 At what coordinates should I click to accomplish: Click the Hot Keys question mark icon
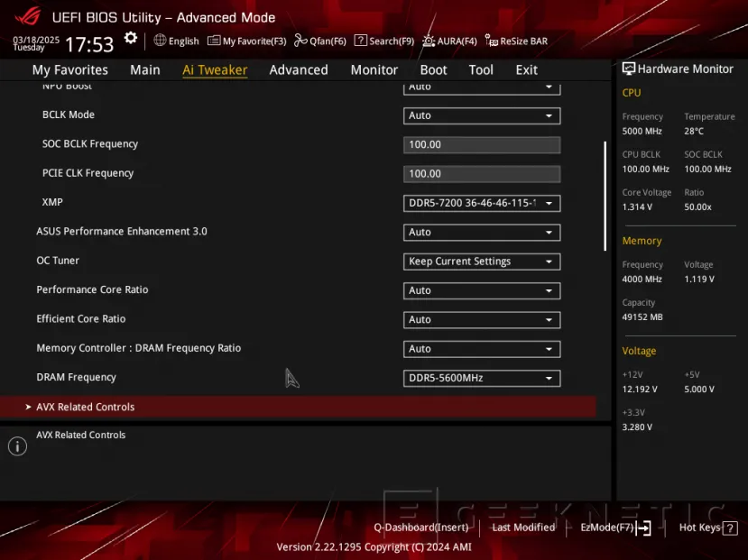click(730, 528)
